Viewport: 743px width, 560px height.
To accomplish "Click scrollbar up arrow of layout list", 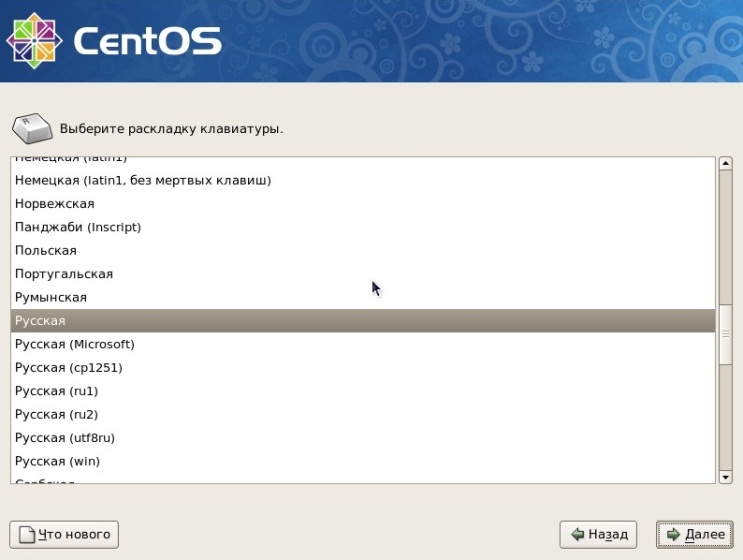I will point(725,163).
